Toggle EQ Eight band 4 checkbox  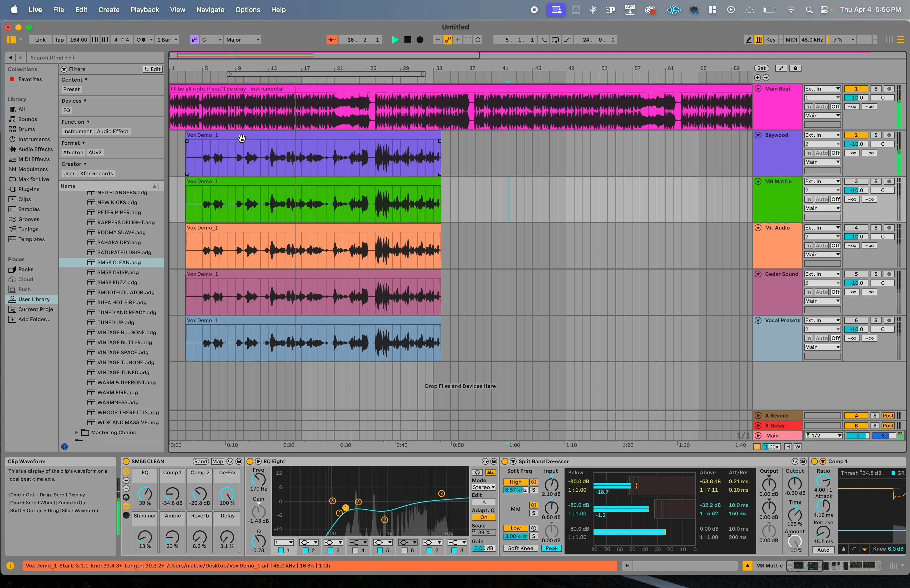pyautogui.click(x=355, y=551)
